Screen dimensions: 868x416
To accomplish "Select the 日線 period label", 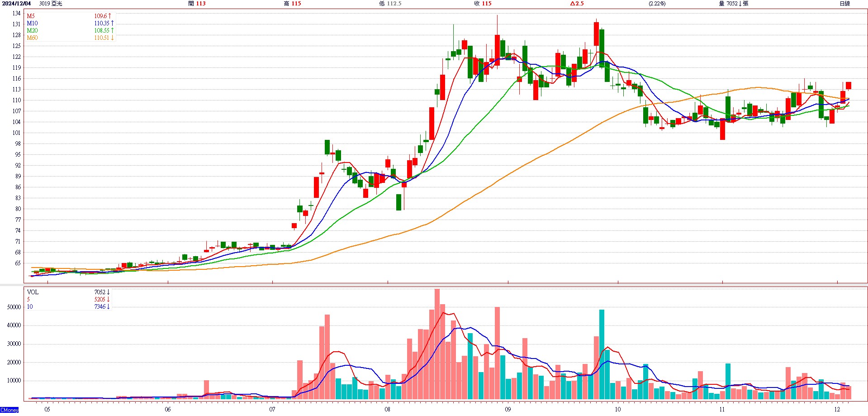I will (x=844, y=4).
